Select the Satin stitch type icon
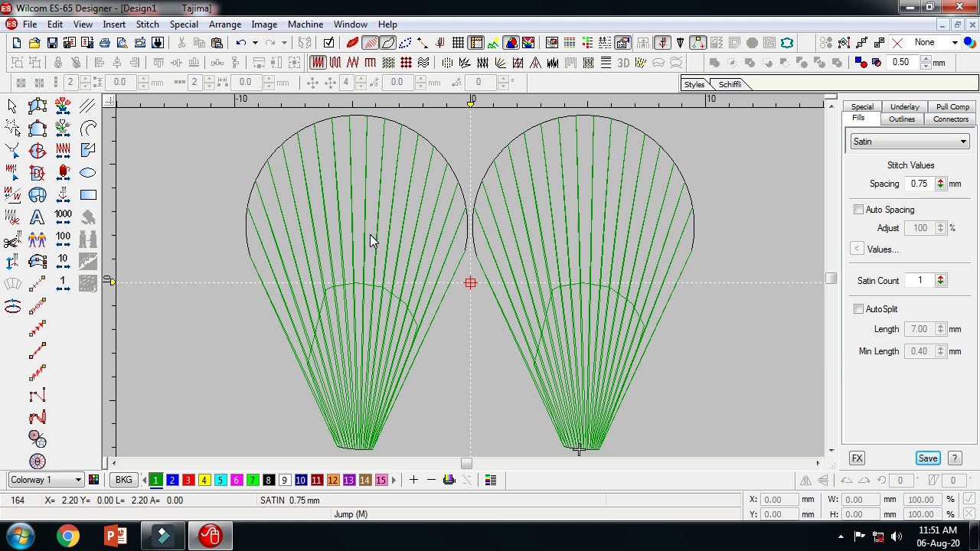980x551 pixels. 318,63
